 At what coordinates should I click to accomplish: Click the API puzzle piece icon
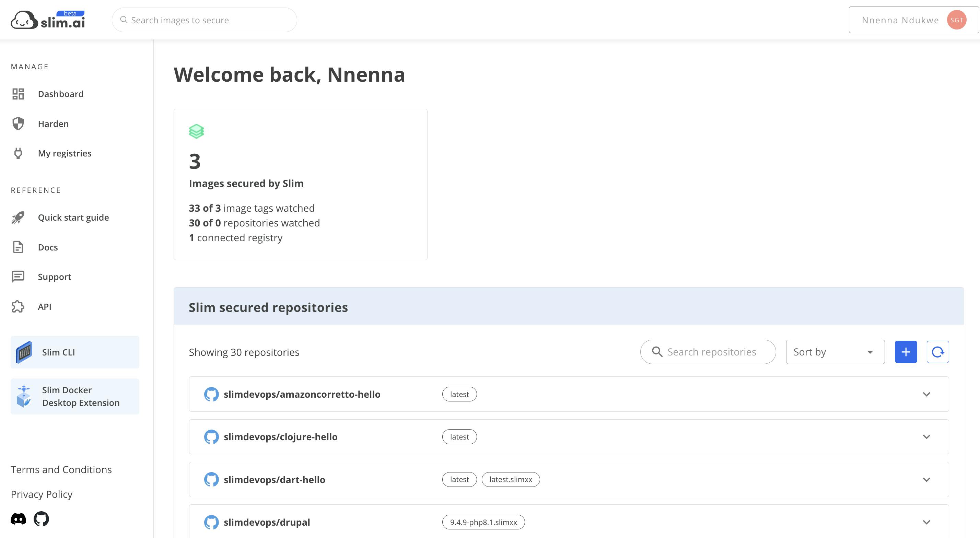pyautogui.click(x=18, y=306)
